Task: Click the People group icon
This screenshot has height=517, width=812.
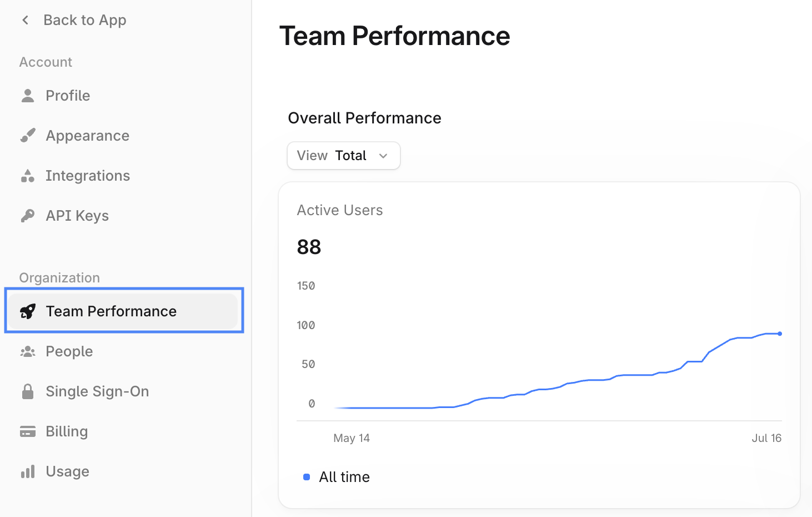Action: tap(28, 351)
